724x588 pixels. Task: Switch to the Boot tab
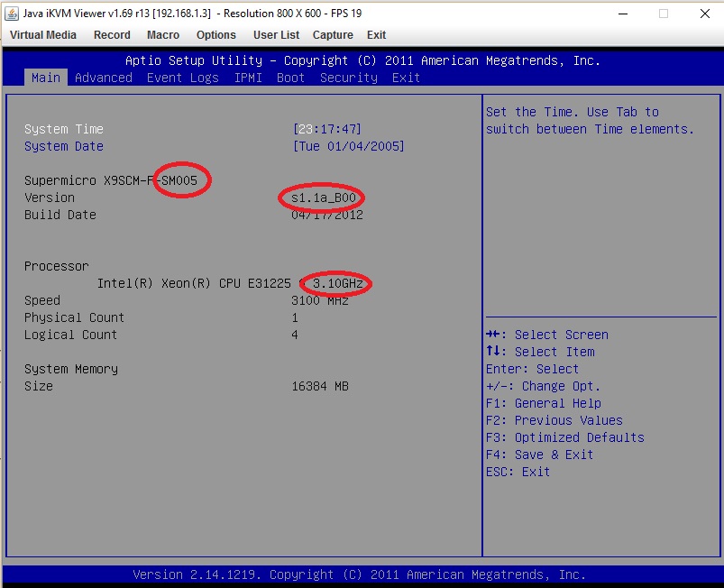pos(291,78)
